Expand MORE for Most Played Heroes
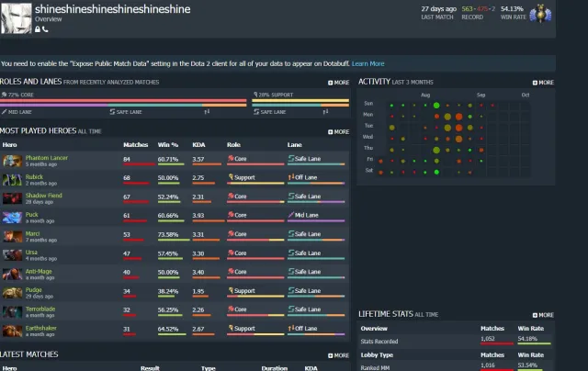The image size is (588, 371). pos(339,132)
